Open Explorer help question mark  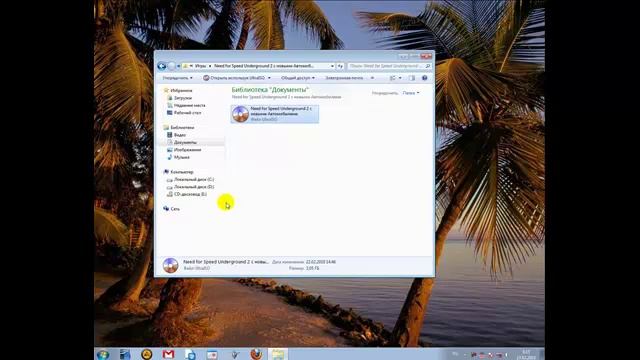coord(424,78)
